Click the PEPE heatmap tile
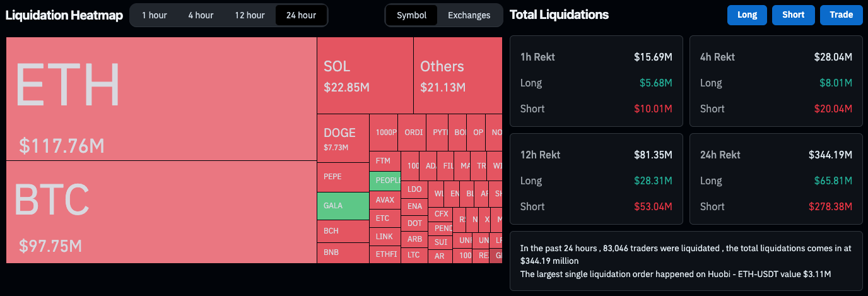Screen dimensions: 868x296 click(x=343, y=177)
